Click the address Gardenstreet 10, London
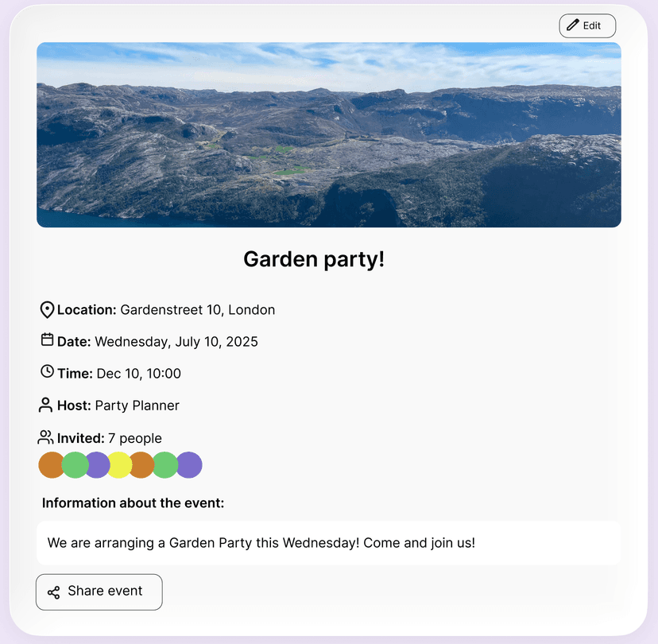The height and width of the screenshot is (644, 658). pos(198,310)
